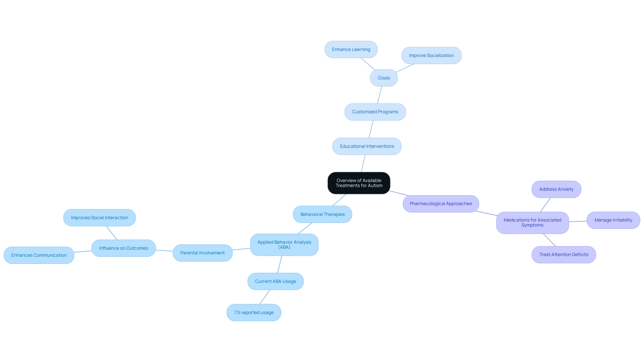Screen dimensions: 644x363
Task: Toggle visibility of Customized Programs node
Action: (375, 112)
